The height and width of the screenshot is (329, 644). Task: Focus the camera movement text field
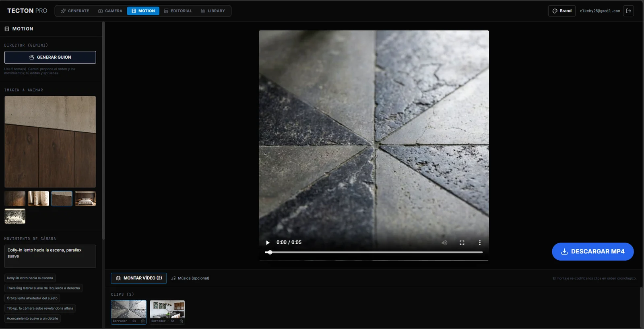[x=50, y=256]
